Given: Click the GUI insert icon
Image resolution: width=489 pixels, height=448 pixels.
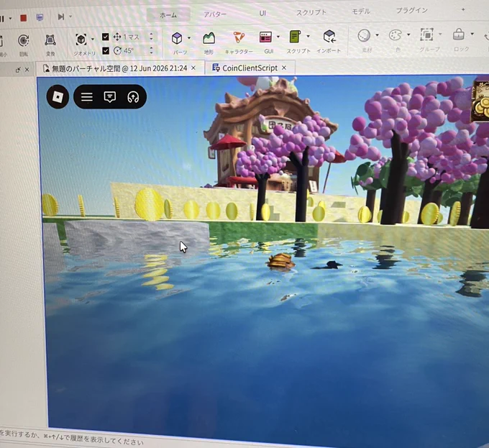Looking at the screenshot, I should (265, 37).
